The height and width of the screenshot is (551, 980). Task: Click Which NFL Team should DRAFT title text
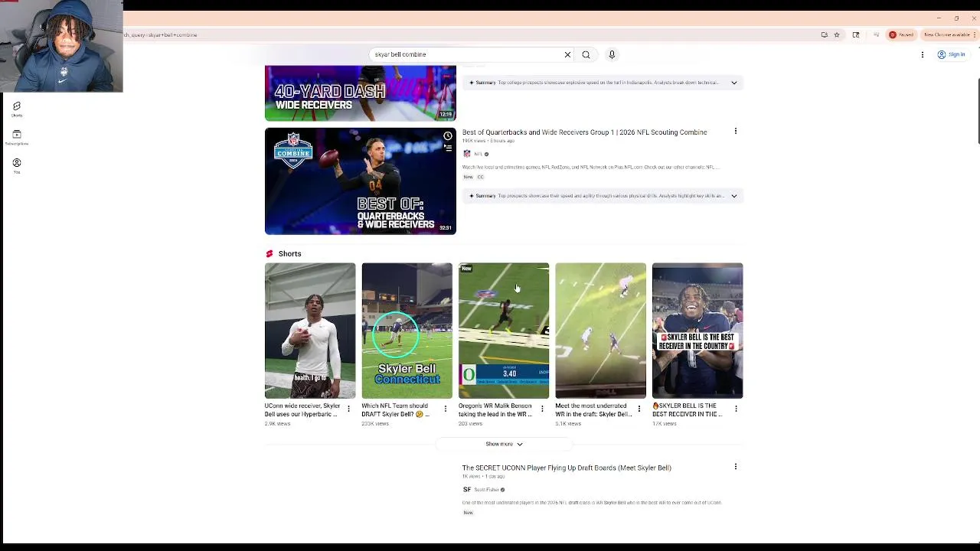(396, 410)
